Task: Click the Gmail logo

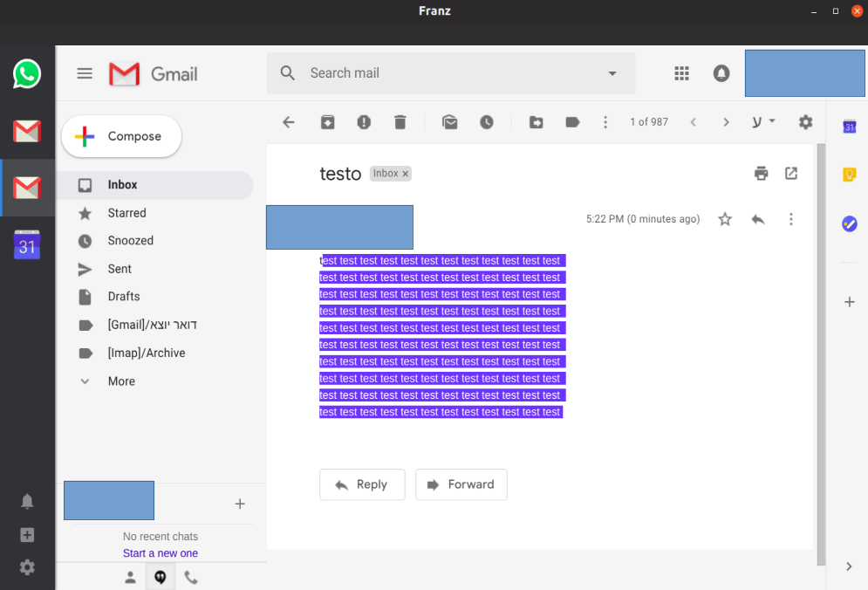Action: [x=154, y=73]
